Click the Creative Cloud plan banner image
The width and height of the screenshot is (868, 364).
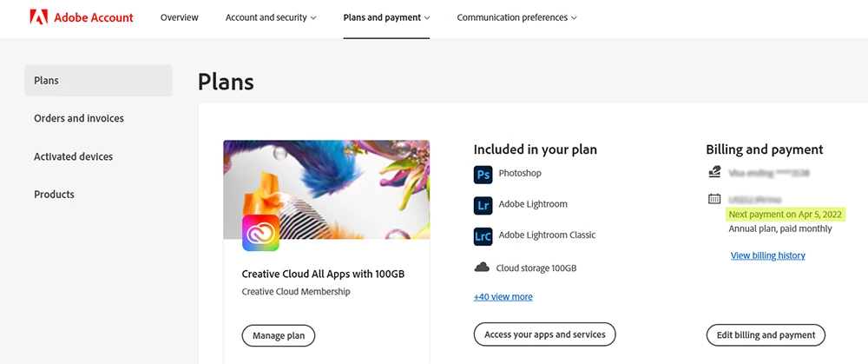coord(326,189)
